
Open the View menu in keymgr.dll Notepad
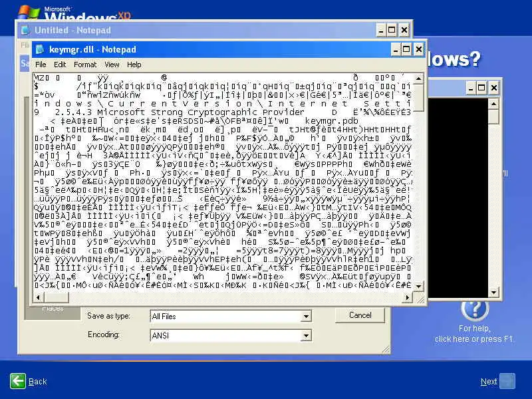coord(112,65)
